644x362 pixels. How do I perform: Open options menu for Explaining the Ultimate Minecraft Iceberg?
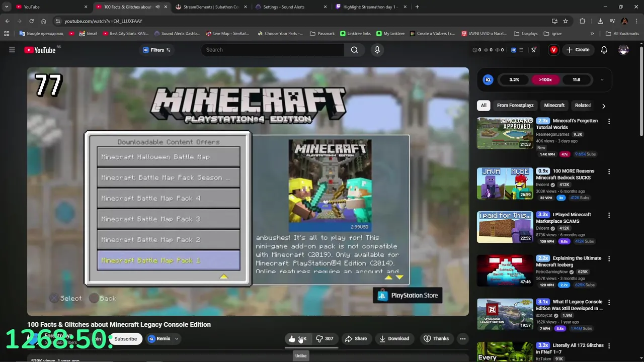(x=609, y=259)
